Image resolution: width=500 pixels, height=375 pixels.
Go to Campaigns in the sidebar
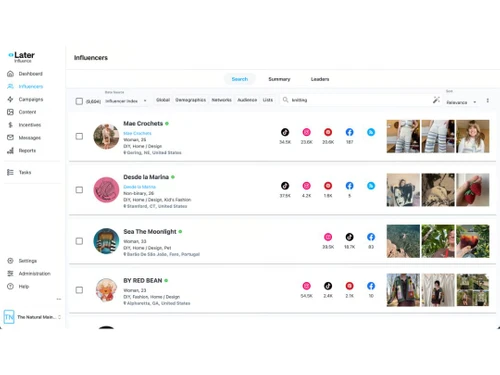click(25, 99)
